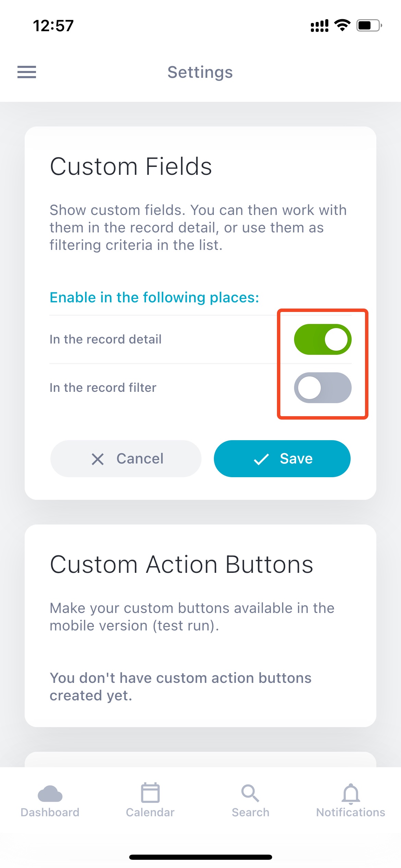Tap the Save button's checkmark icon
401x868 pixels.
pos(262,459)
